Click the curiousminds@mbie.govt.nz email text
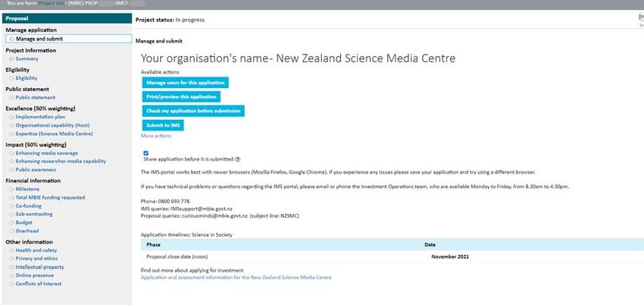This screenshot has width=644, height=305. [x=214, y=215]
